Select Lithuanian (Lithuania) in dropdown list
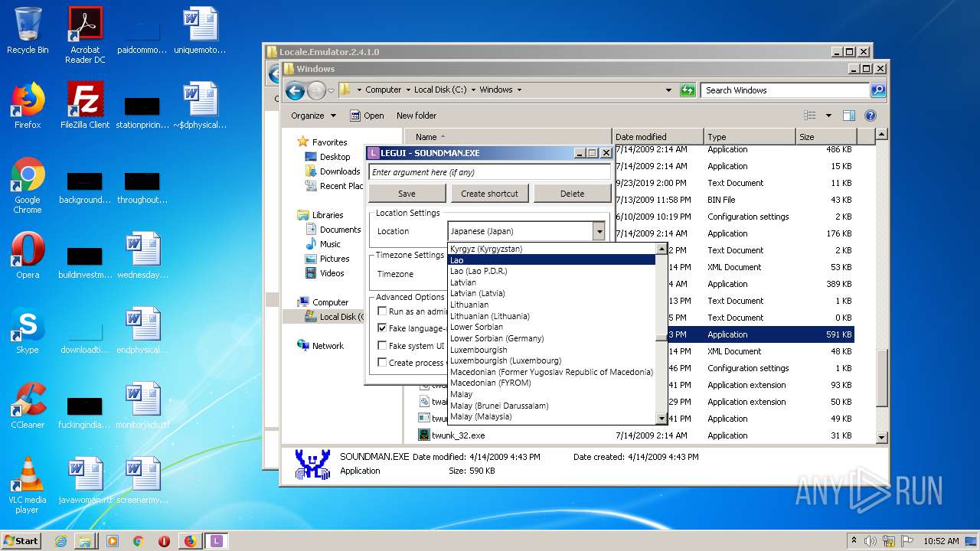 551,316
